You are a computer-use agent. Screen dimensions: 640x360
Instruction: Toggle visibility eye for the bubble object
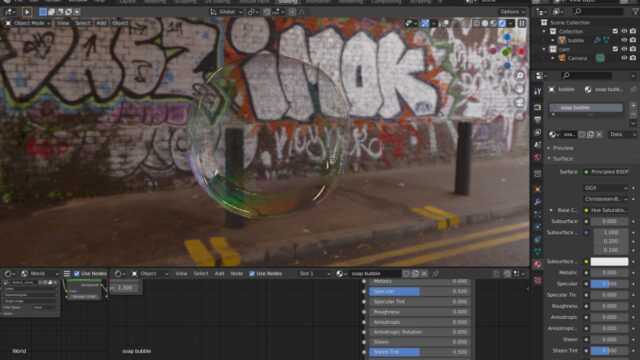pos(624,40)
